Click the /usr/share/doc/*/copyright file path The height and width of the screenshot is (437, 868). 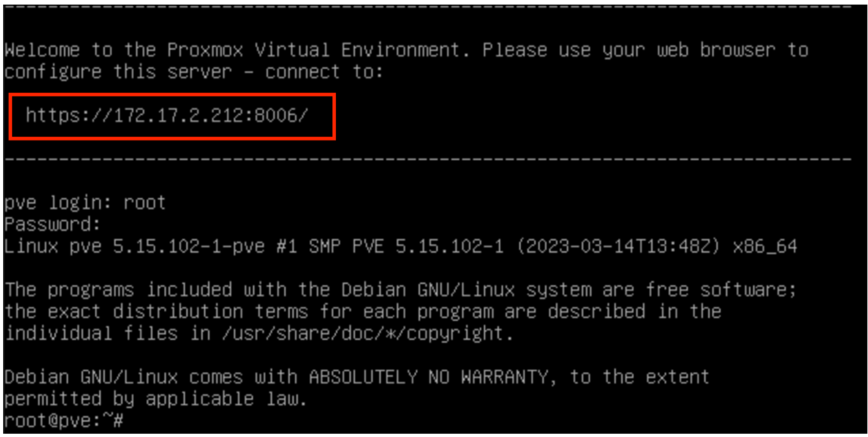click(367, 334)
